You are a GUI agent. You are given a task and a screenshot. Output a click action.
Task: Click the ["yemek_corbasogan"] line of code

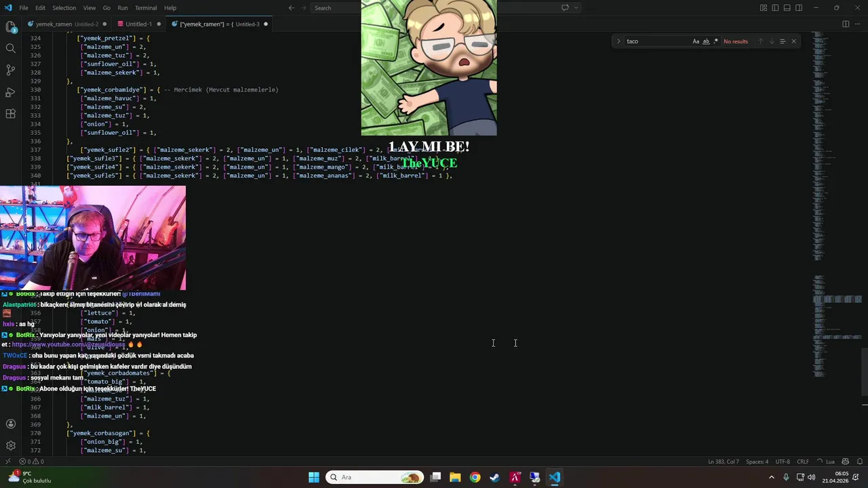(108, 433)
